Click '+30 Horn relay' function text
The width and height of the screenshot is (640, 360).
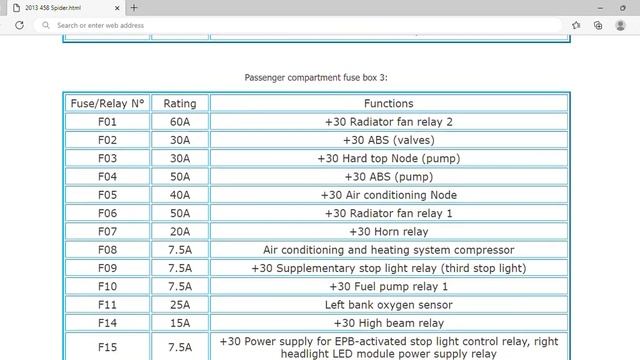[389, 232]
